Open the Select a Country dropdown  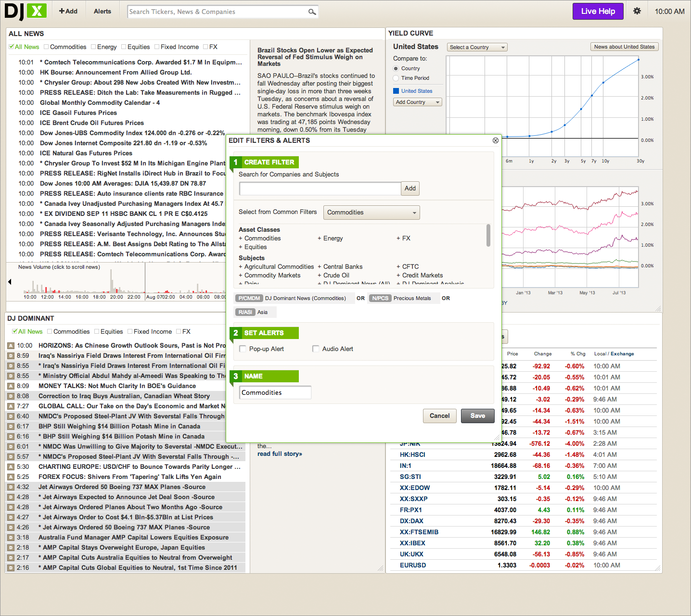click(477, 47)
